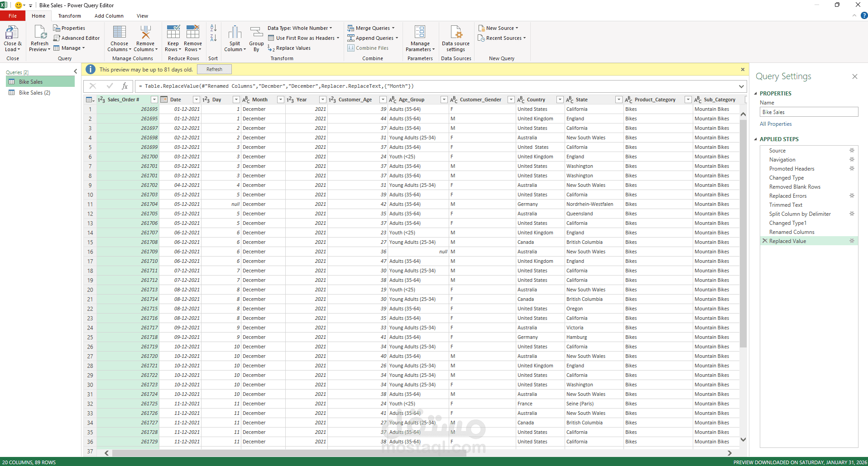Open the All Properties link
Image resolution: width=868 pixels, height=466 pixels.
[776, 124]
